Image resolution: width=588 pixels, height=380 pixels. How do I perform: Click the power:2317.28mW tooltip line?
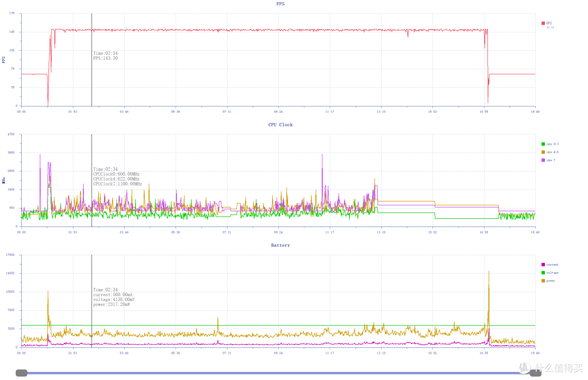click(112, 304)
